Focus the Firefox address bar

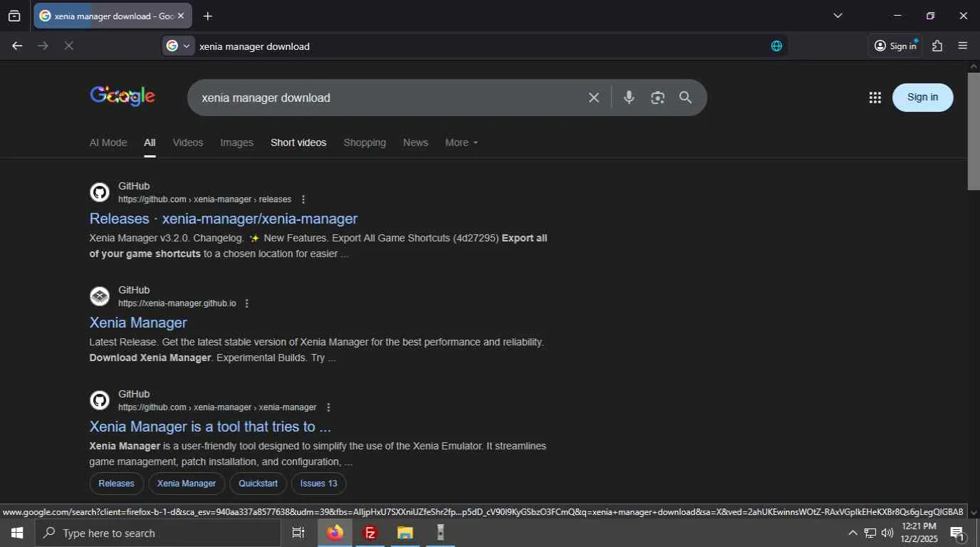pyautogui.click(x=477, y=46)
